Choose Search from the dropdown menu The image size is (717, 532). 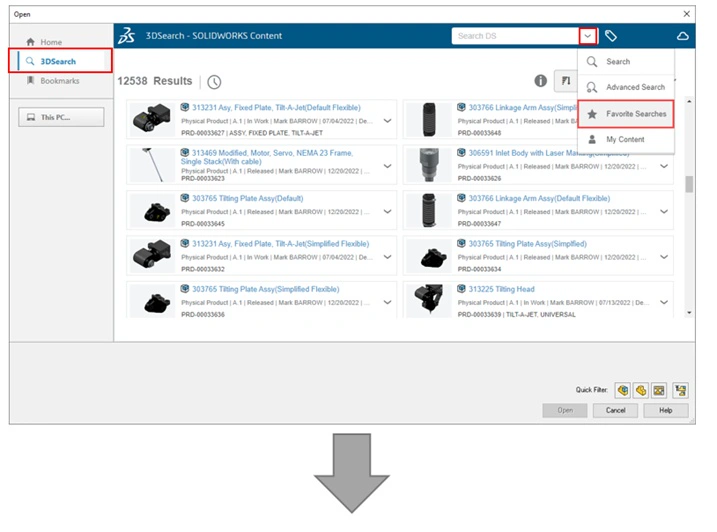(626, 62)
